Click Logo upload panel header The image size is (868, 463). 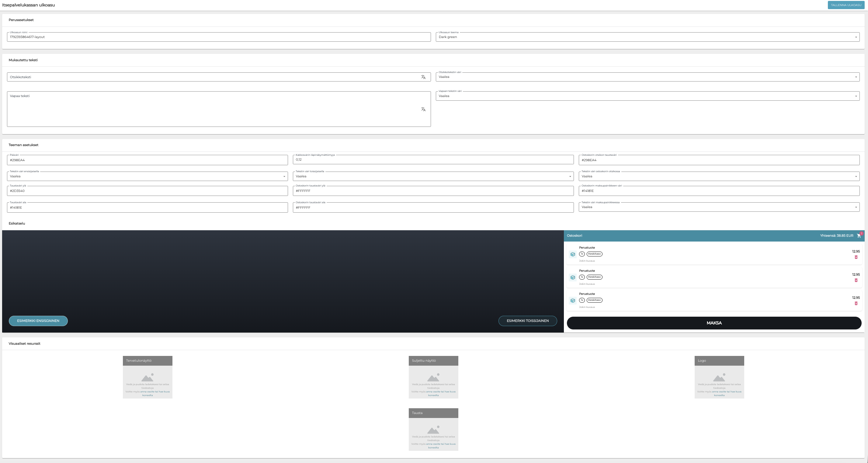719,361
